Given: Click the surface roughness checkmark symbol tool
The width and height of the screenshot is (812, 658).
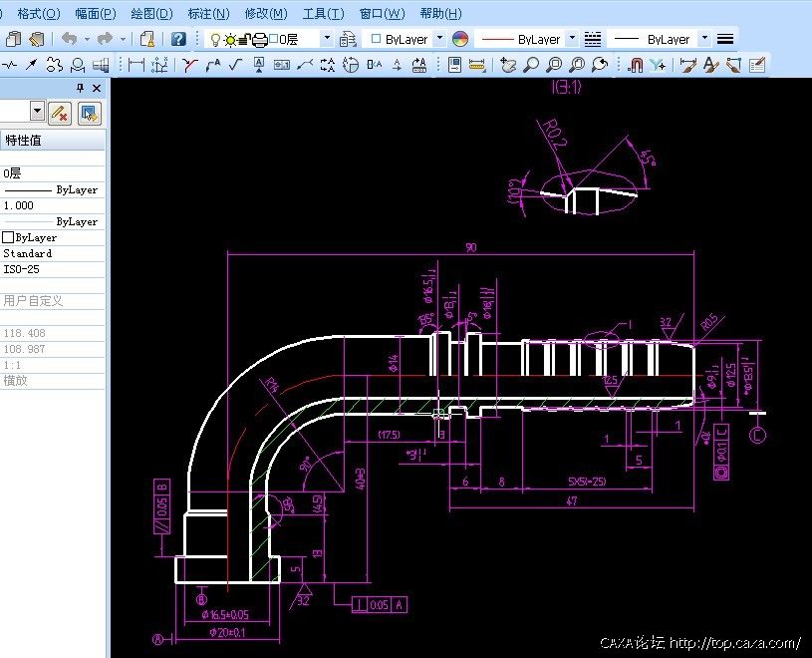Looking at the screenshot, I should coord(236,65).
